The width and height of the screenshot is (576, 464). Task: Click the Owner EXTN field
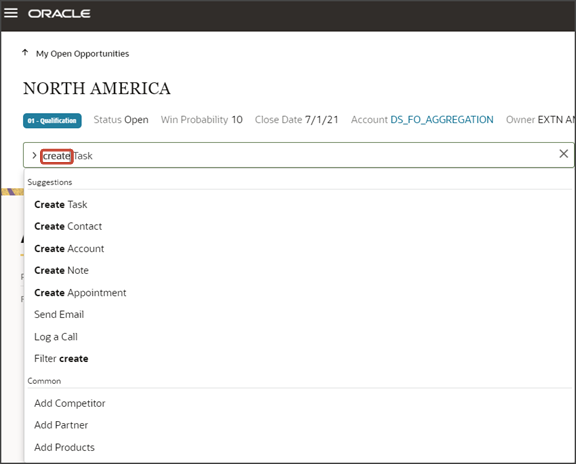[x=540, y=120]
